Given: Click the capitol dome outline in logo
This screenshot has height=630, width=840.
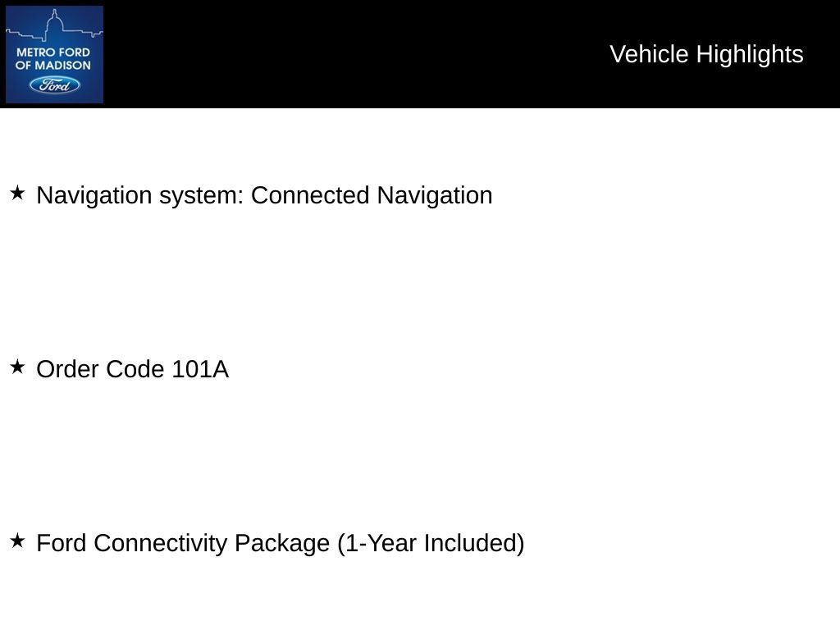Looking at the screenshot, I should pyautogui.click(x=54, y=23).
